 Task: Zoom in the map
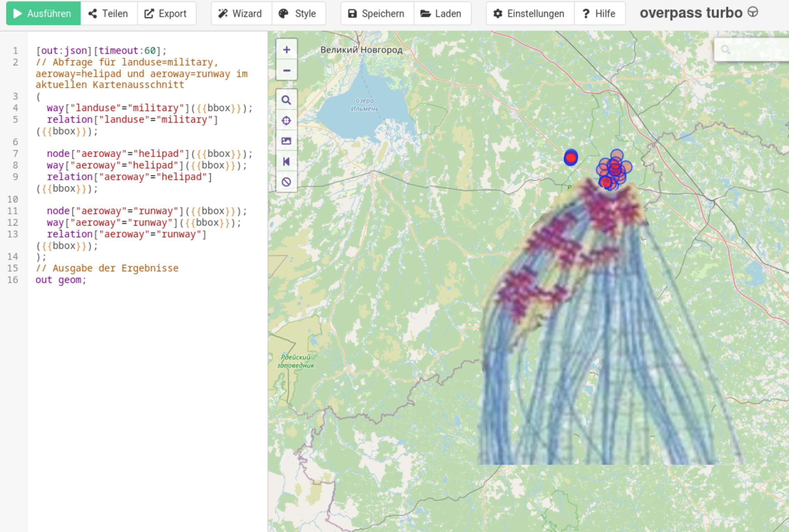287,50
